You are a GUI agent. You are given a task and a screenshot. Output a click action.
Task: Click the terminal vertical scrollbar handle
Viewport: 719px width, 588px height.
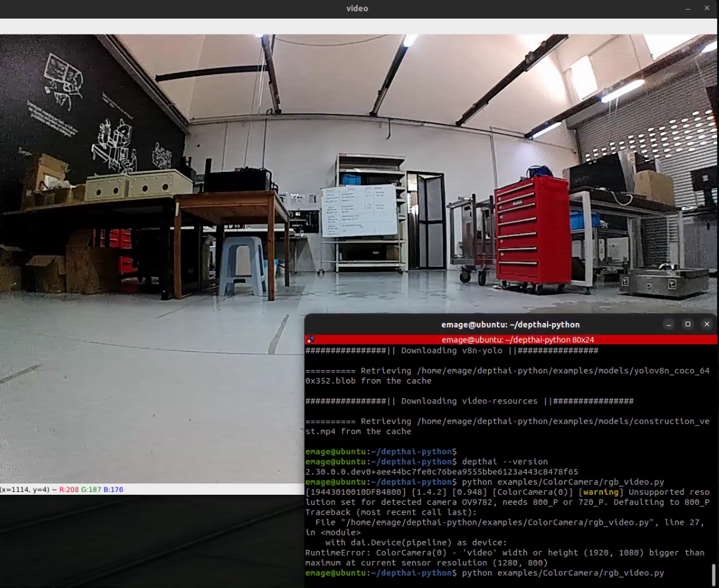tap(713, 574)
